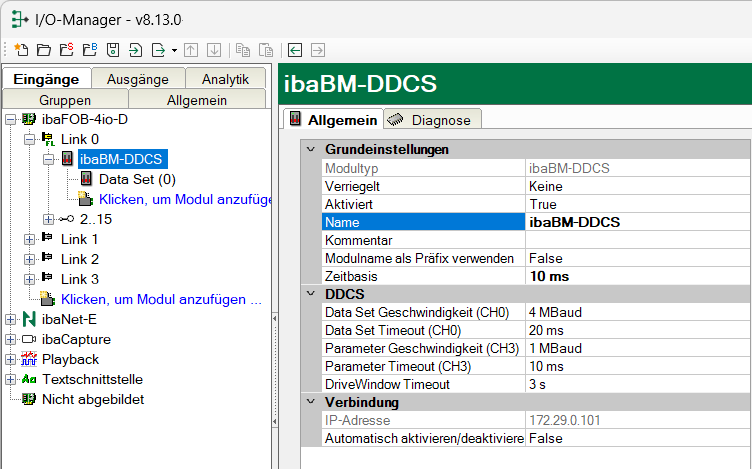Collapse Grundeinstellungen section
752x469 pixels.
pos(311,149)
